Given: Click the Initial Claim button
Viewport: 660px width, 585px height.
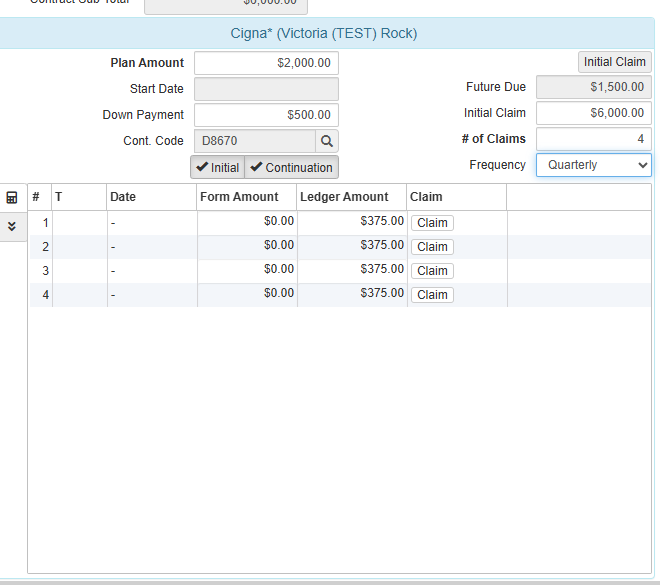Looking at the screenshot, I should tap(615, 62).
